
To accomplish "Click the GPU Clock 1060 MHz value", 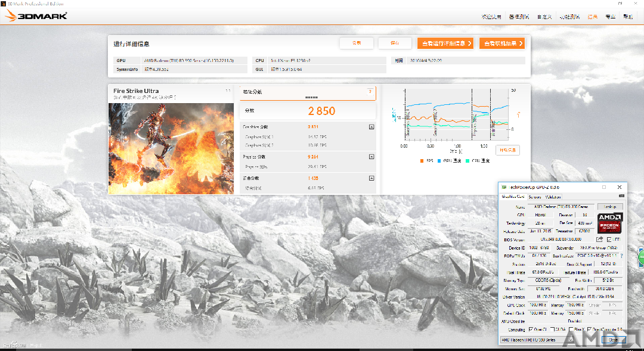I will pos(538,305).
